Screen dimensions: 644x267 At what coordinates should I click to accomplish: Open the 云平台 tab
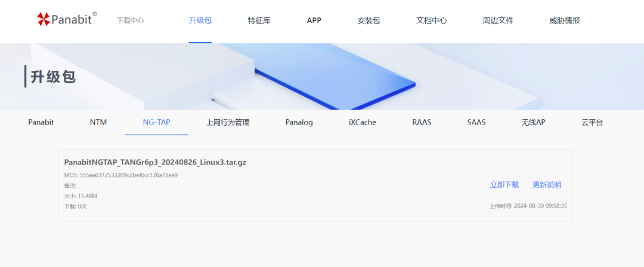click(592, 122)
